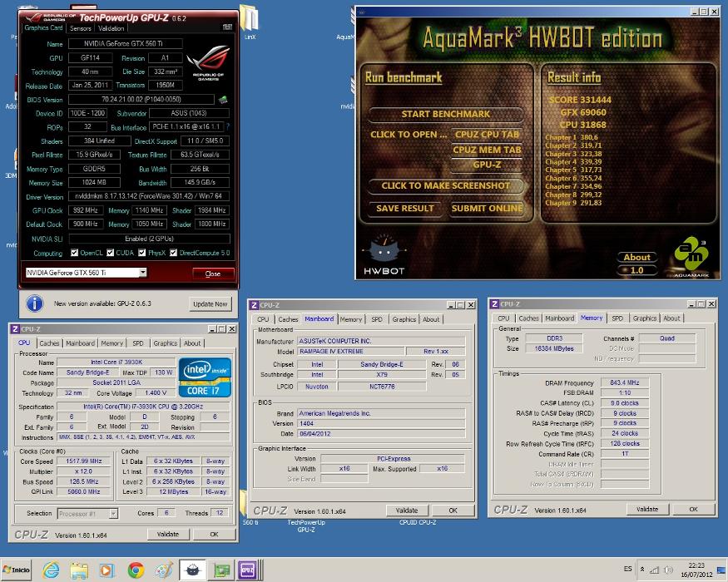Select HWBOT AquaMark taskbar icon
Image resolution: width=728 pixels, height=582 pixels.
pos(193,570)
